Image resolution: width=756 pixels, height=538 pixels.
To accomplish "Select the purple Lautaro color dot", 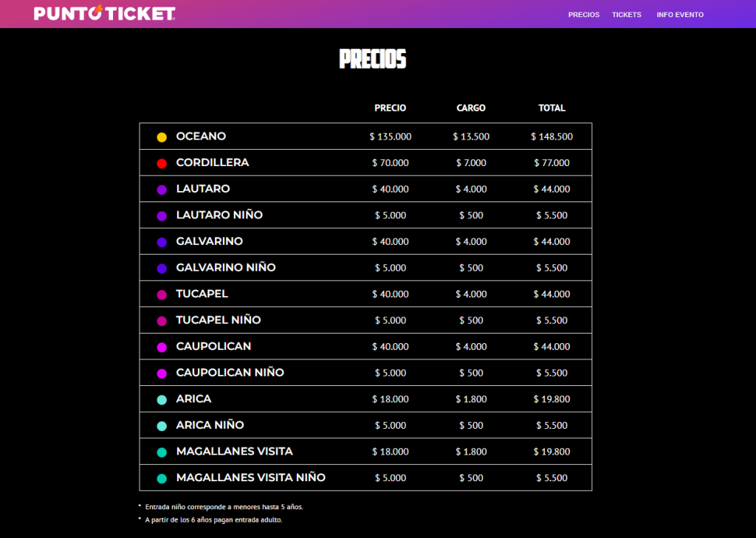I will tap(162, 190).
